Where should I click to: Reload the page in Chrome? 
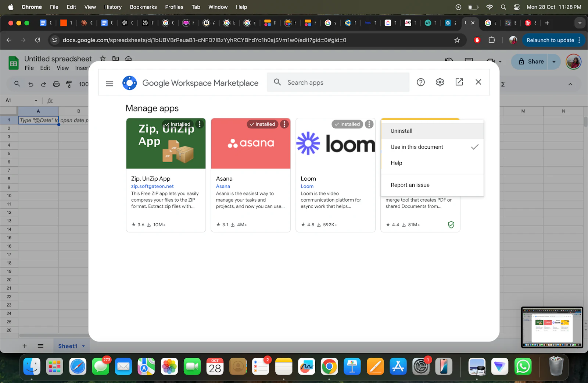coord(37,40)
